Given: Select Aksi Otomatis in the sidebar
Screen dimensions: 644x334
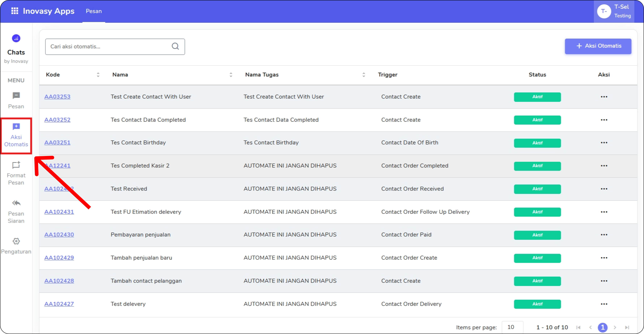Looking at the screenshot, I should pyautogui.click(x=16, y=135).
